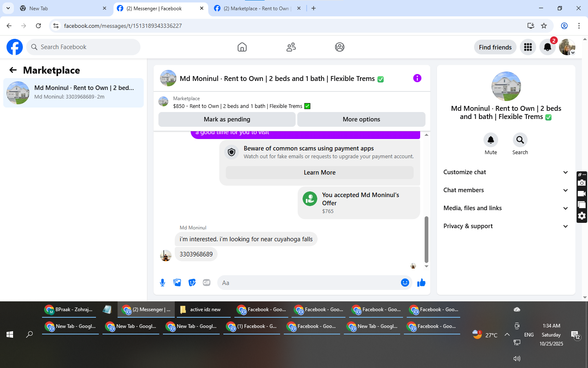Select the Md Moninul conversation in sidebar list
This screenshot has width=588, height=368.
[x=73, y=93]
